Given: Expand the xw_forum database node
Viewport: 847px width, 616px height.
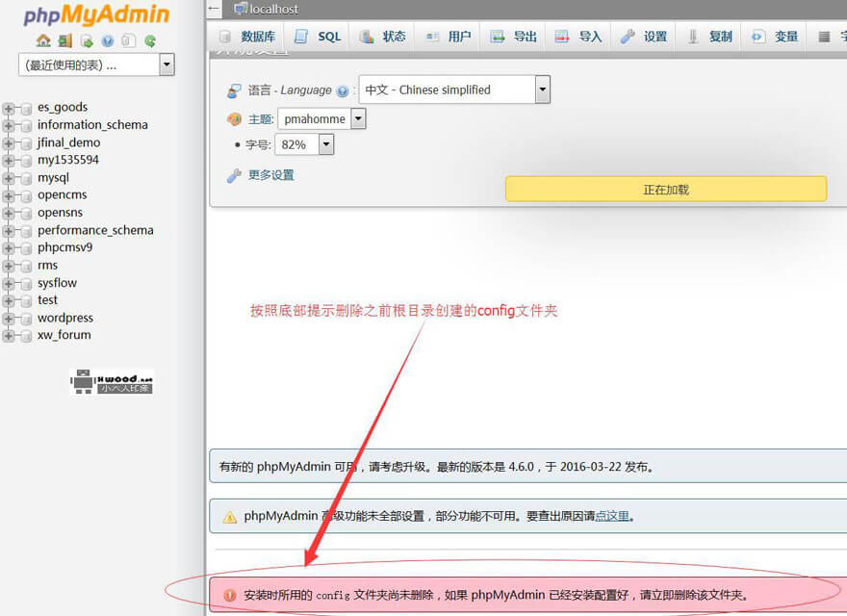Looking at the screenshot, I should (8, 336).
